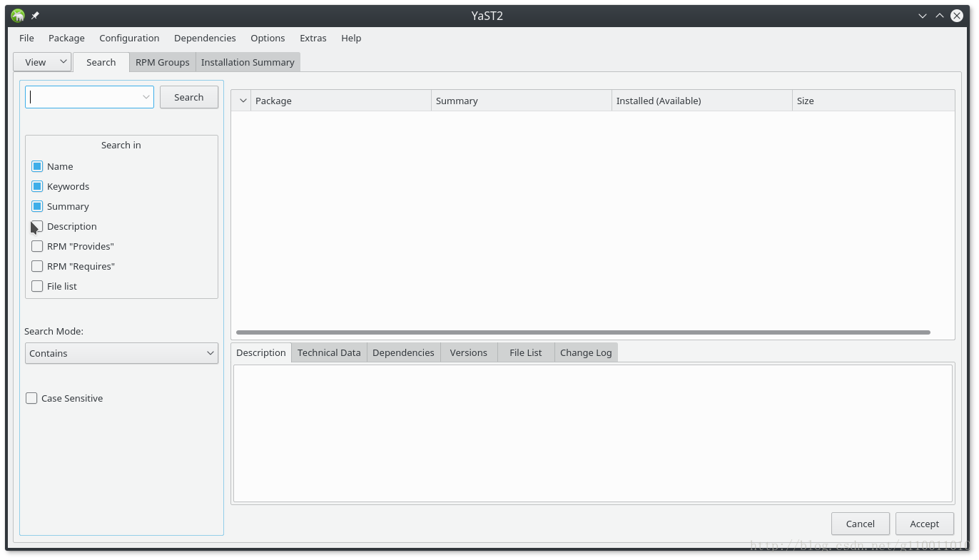Sort by Summary column header

click(522, 101)
